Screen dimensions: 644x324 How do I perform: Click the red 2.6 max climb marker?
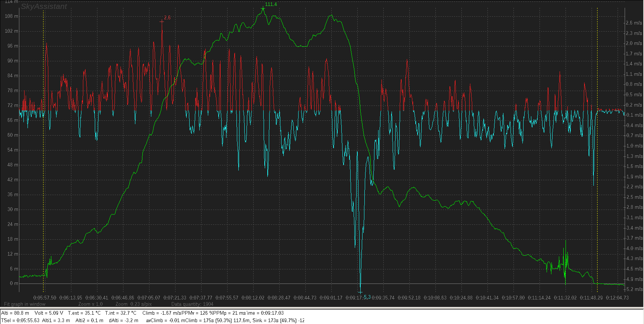pos(162,22)
